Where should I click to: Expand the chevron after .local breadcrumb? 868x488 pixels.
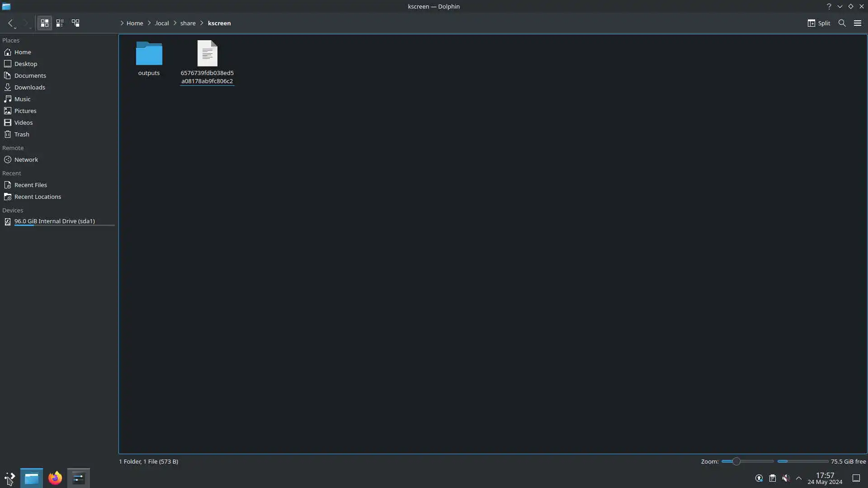[x=175, y=23]
